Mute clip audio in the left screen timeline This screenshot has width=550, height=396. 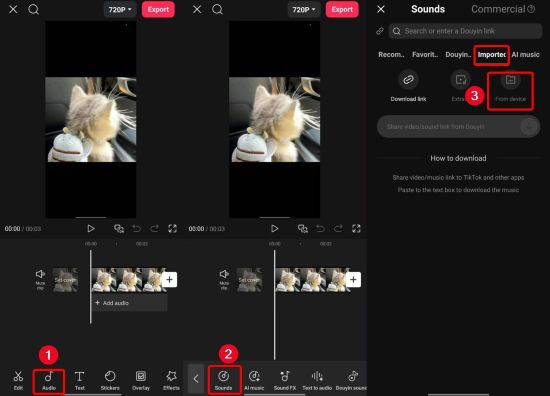point(40,279)
